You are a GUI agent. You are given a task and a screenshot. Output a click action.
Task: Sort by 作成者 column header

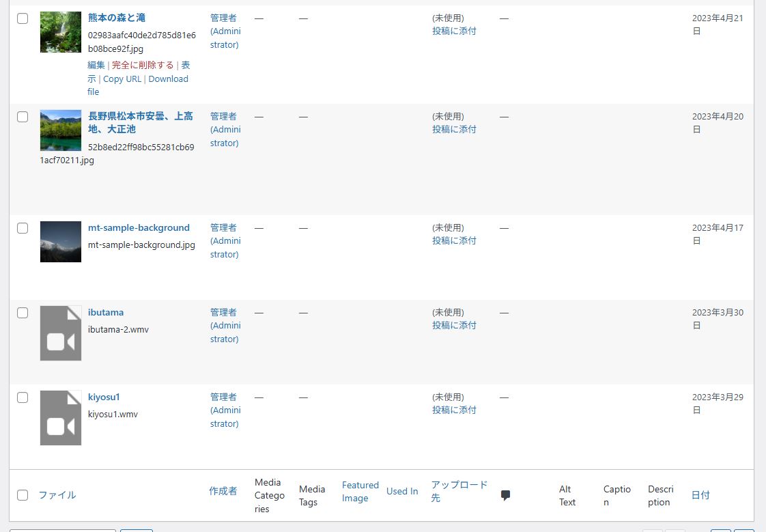(x=223, y=491)
